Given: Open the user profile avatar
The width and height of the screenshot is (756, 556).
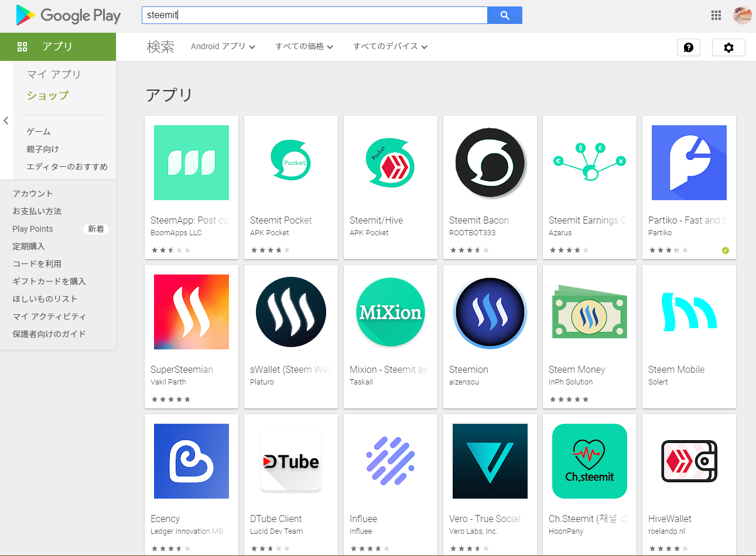Looking at the screenshot, I should (x=743, y=15).
